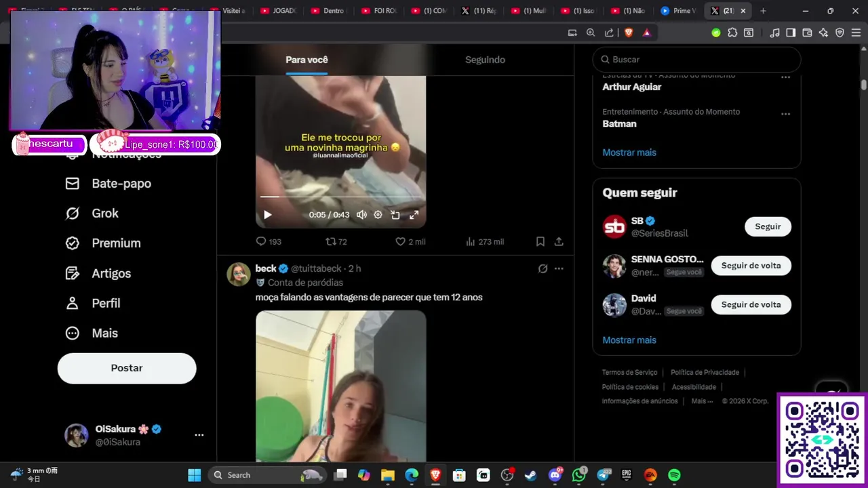This screenshot has height=488, width=868.
Task: Open Grok in the sidebar
Action: click(92, 213)
